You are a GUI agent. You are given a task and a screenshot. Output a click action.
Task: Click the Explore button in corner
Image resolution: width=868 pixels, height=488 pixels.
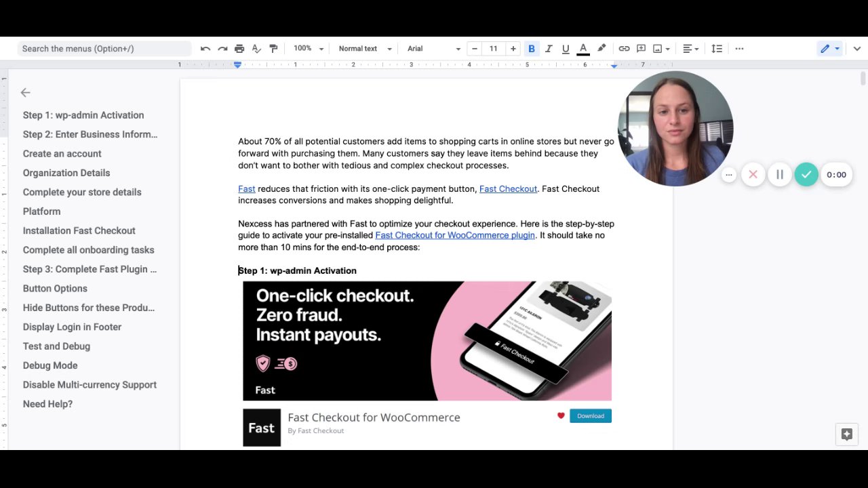(x=847, y=434)
